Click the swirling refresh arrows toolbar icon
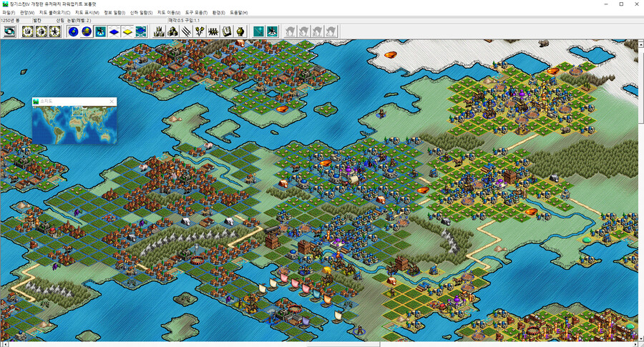644x347 pixels. point(9,31)
